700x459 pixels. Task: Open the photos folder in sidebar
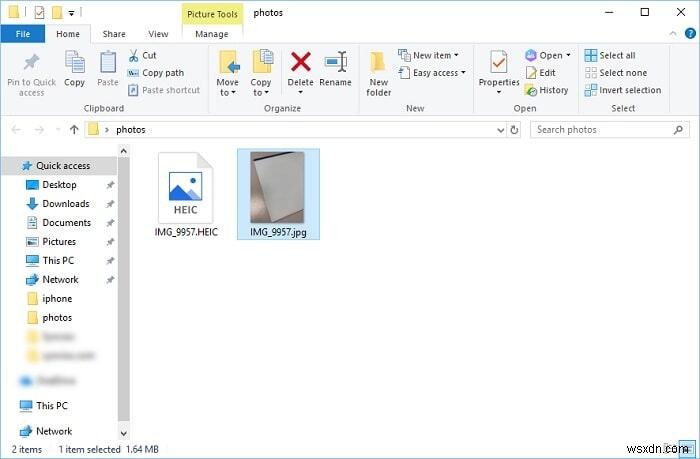57,317
